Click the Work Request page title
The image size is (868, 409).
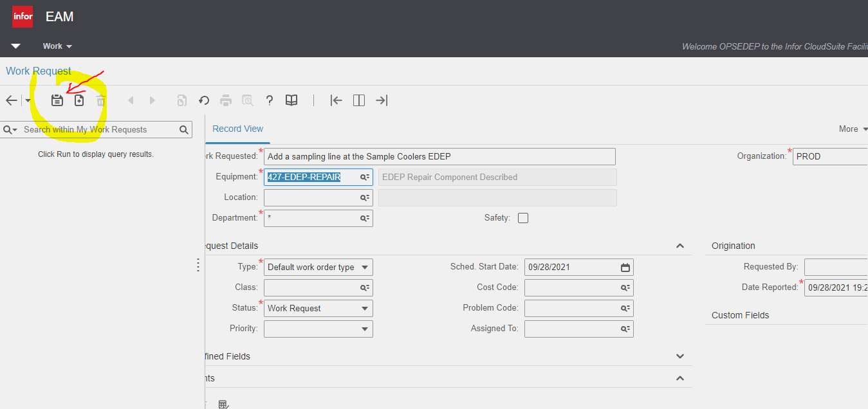click(x=39, y=71)
